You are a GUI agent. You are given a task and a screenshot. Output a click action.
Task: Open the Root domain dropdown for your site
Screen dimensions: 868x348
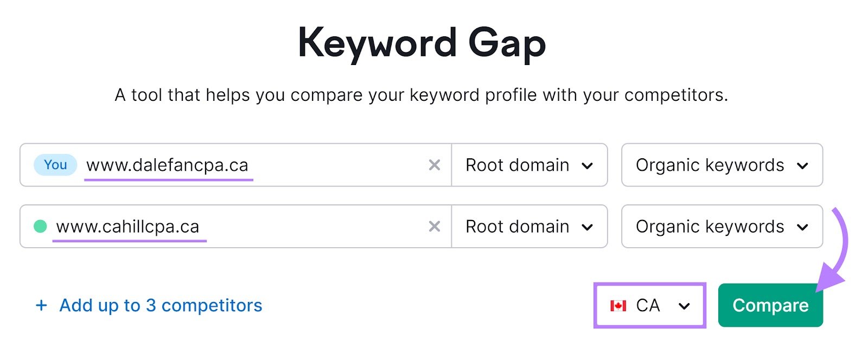[x=529, y=165]
